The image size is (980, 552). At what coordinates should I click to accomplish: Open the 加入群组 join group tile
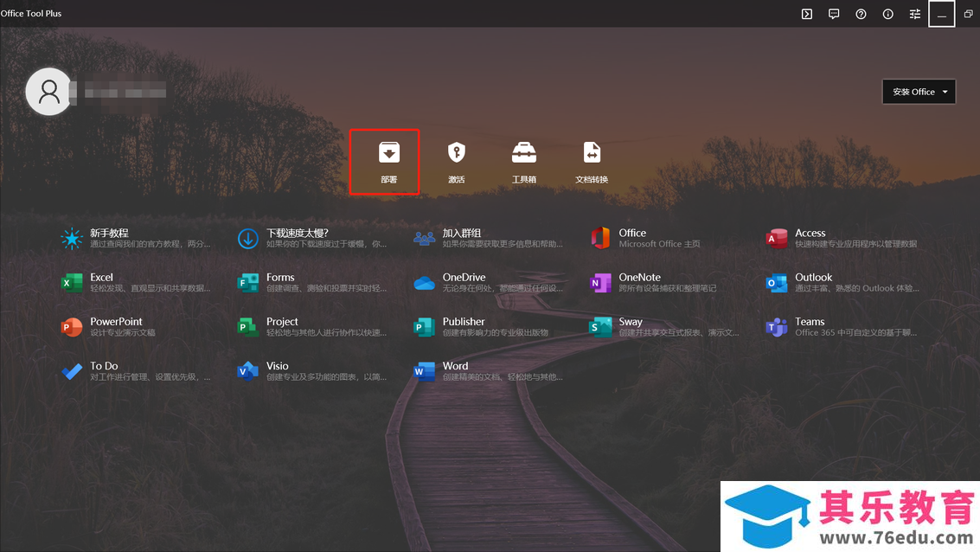(488, 238)
